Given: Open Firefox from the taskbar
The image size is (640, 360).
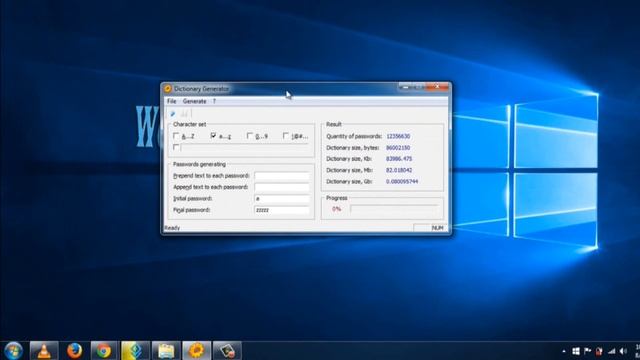Looking at the screenshot, I should coord(74,351).
